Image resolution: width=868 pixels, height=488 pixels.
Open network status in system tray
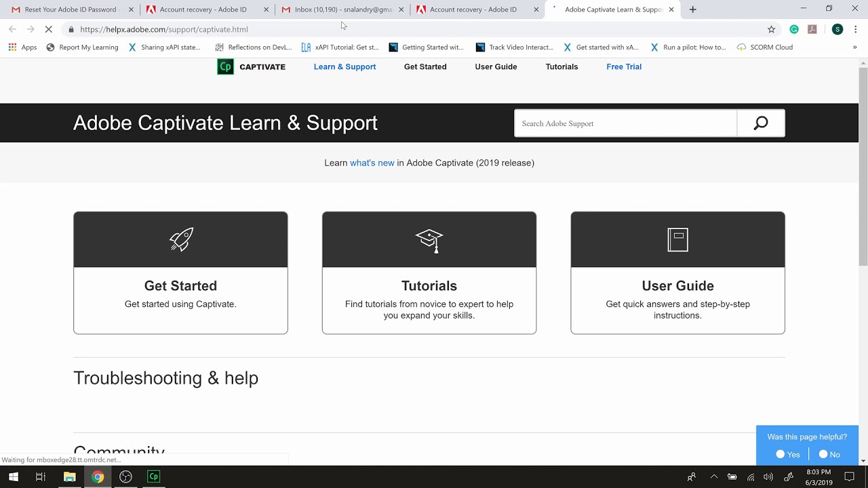pyautogui.click(x=750, y=476)
